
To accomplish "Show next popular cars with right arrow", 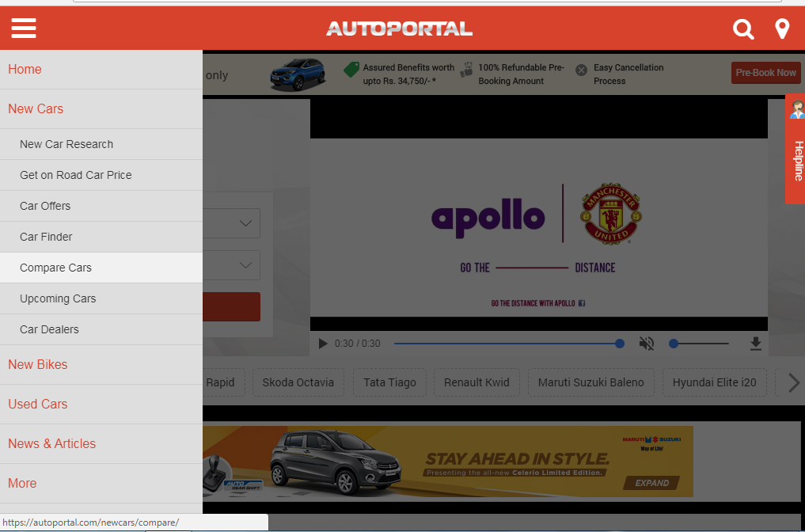I will 794,382.
